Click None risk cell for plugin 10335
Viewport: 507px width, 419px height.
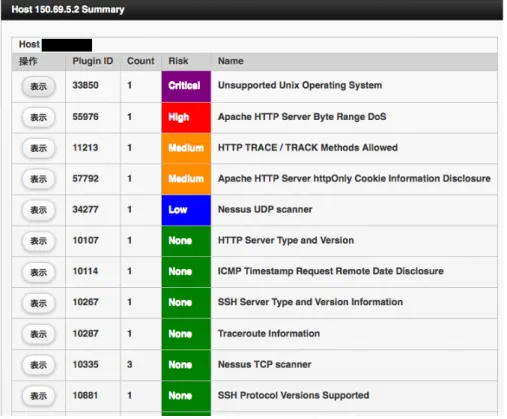pos(186,365)
